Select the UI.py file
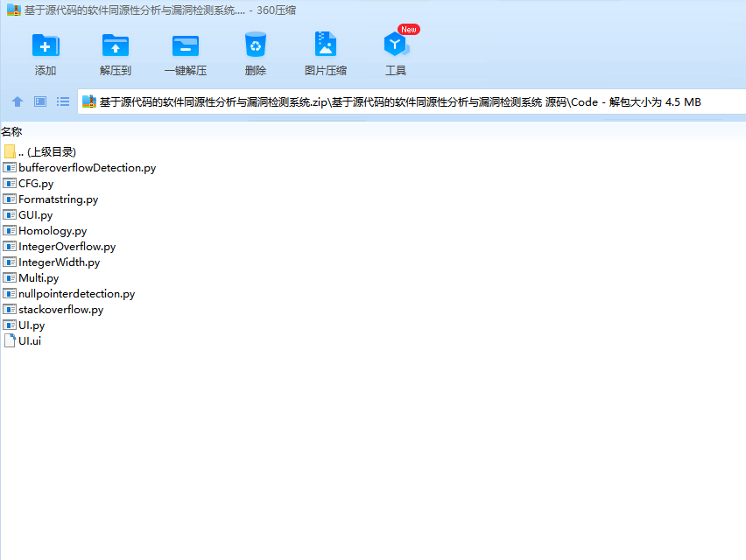The image size is (746, 560). pyautogui.click(x=25, y=325)
